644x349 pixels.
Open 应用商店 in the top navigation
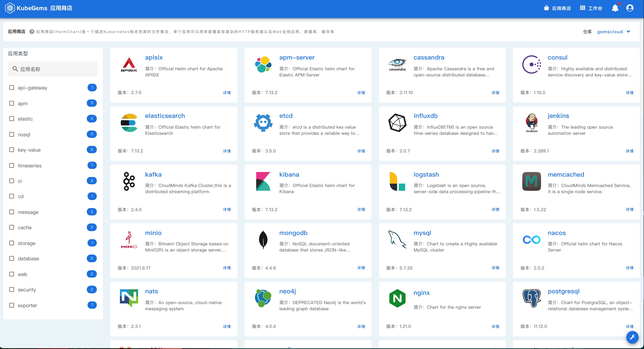point(557,8)
